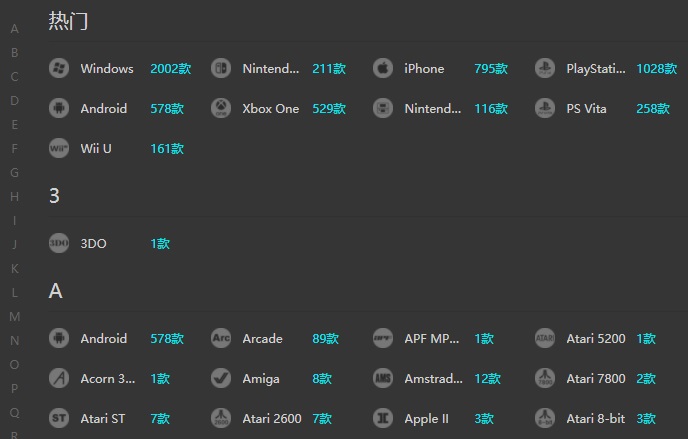Click the 12款 count for Amstrad
688x439 pixels.
point(487,378)
